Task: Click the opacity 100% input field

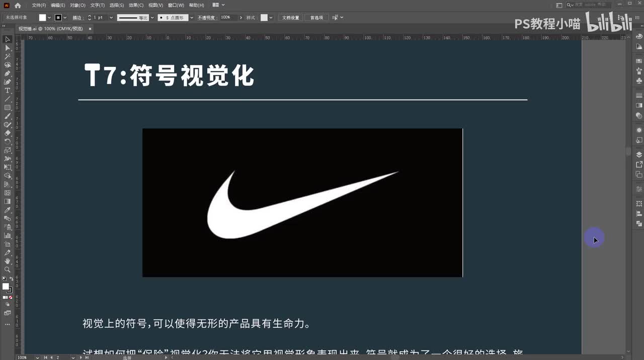Action: (x=228, y=18)
